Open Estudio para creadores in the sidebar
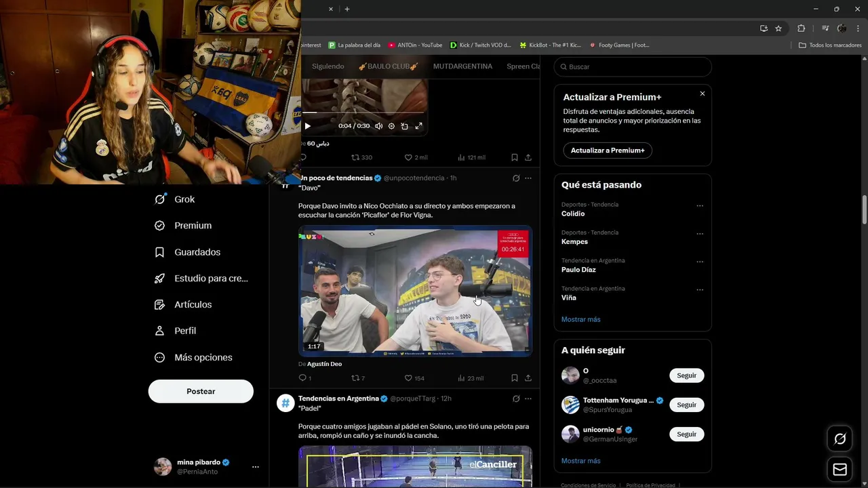This screenshot has height=488, width=868. pyautogui.click(x=201, y=278)
